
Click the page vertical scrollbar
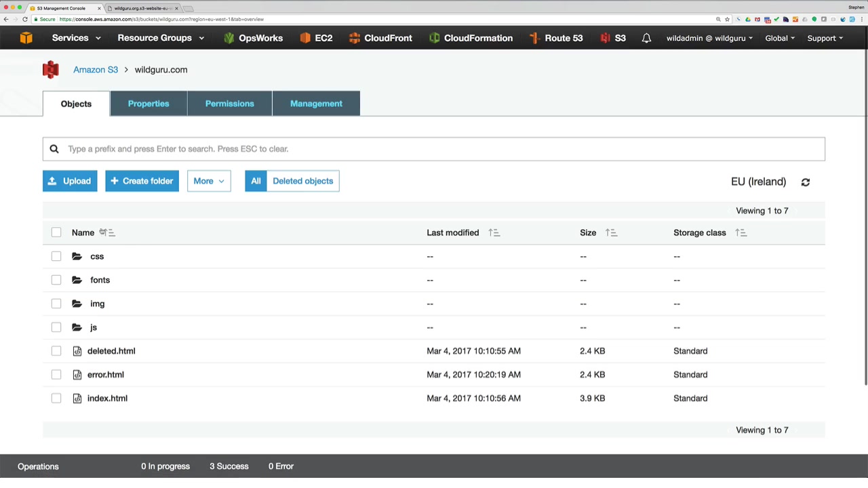coord(865,217)
